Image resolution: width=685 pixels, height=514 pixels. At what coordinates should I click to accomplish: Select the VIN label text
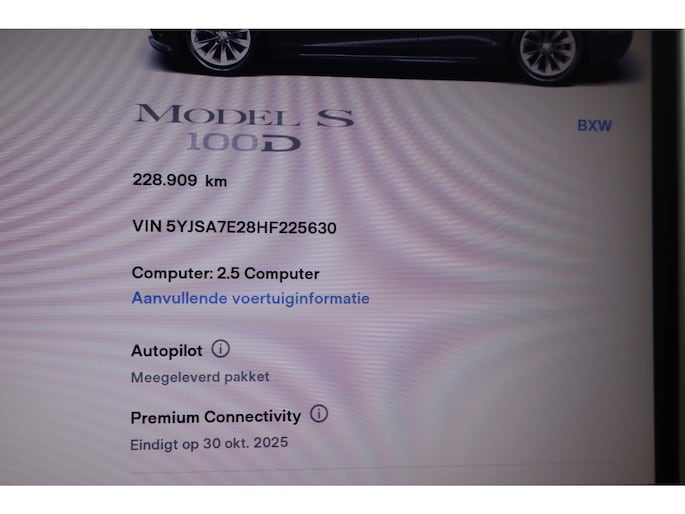(x=147, y=226)
